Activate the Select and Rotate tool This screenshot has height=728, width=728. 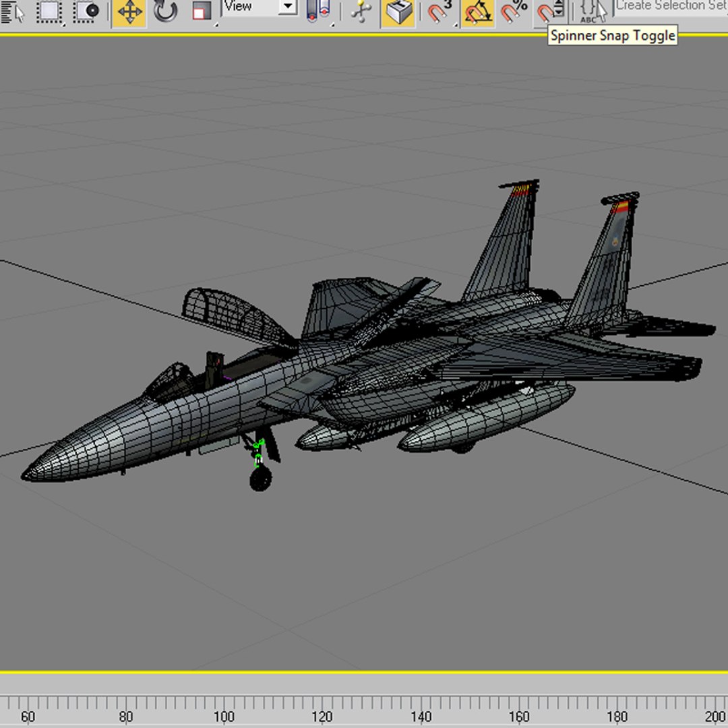click(165, 13)
